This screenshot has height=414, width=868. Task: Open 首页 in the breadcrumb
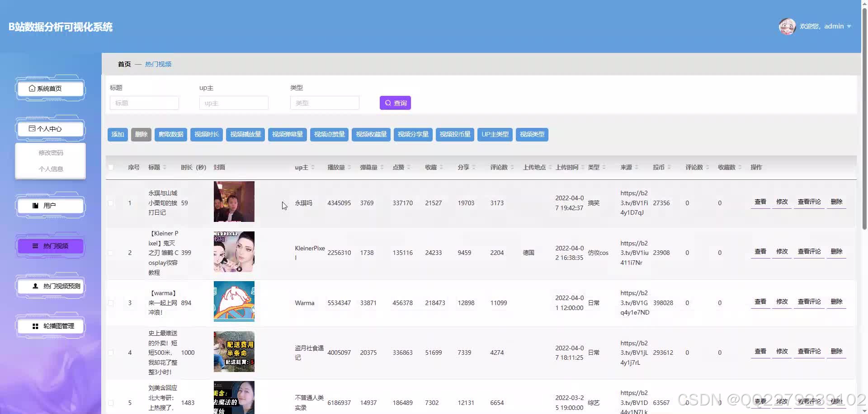pos(124,64)
